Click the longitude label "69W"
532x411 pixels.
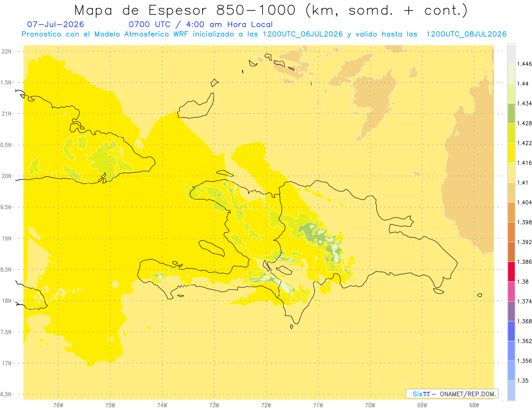[422, 405]
